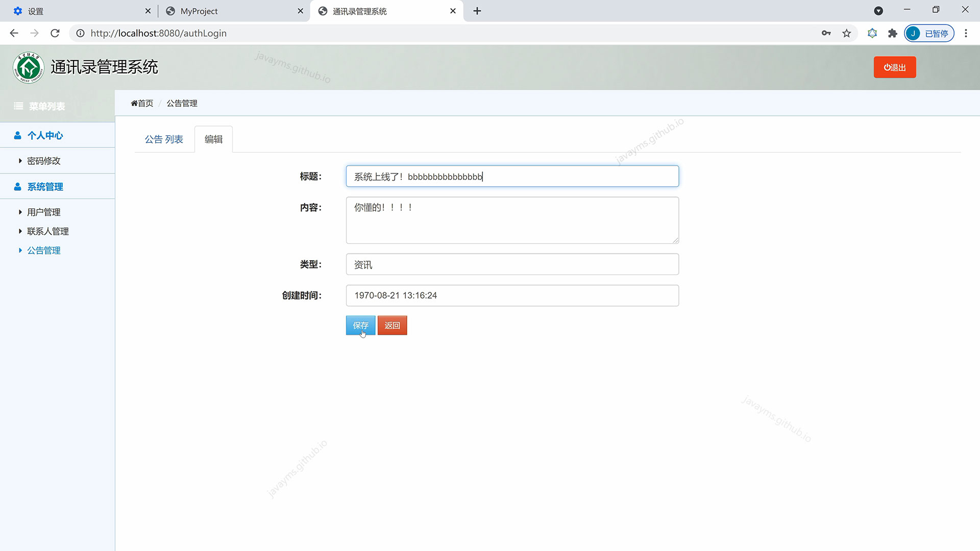Open the 首页 breadcrumb link

click(x=144, y=103)
